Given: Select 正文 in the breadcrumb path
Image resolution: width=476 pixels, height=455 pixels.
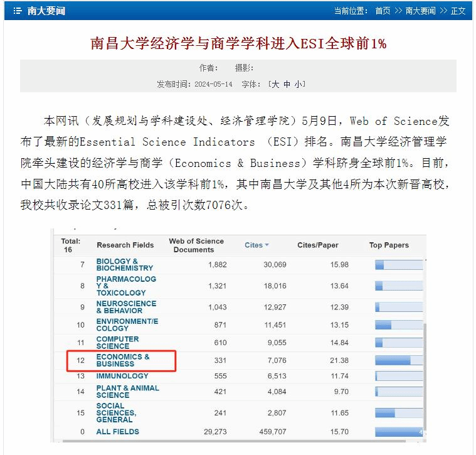Looking at the screenshot, I should coord(458,11).
